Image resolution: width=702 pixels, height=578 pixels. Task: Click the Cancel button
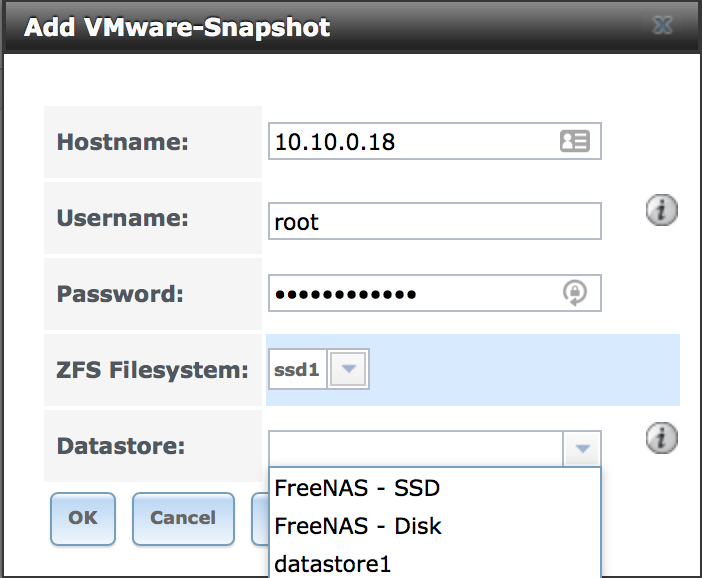(183, 518)
